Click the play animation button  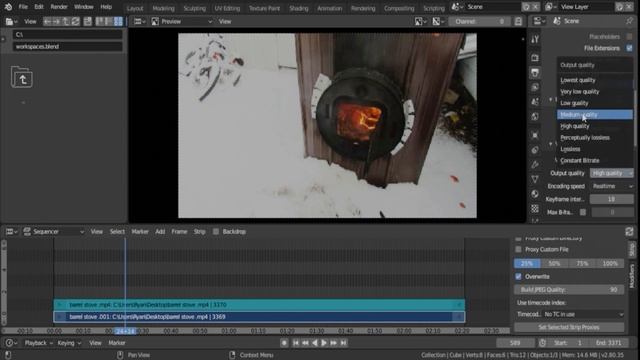pos(324,343)
